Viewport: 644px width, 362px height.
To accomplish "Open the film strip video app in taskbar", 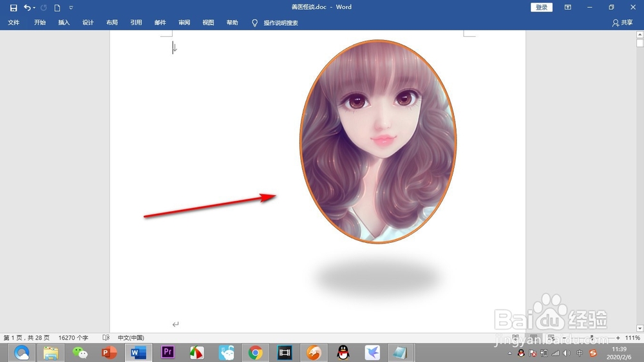I will [x=285, y=352].
